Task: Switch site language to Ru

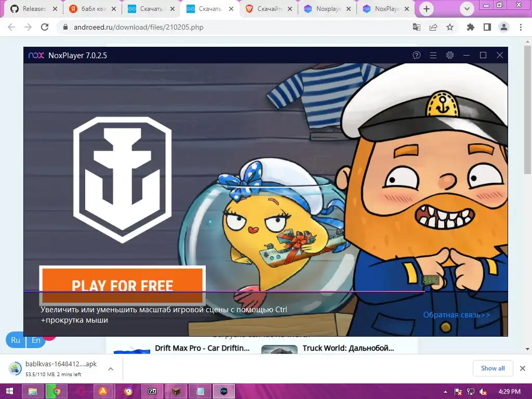Action: tap(16, 340)
